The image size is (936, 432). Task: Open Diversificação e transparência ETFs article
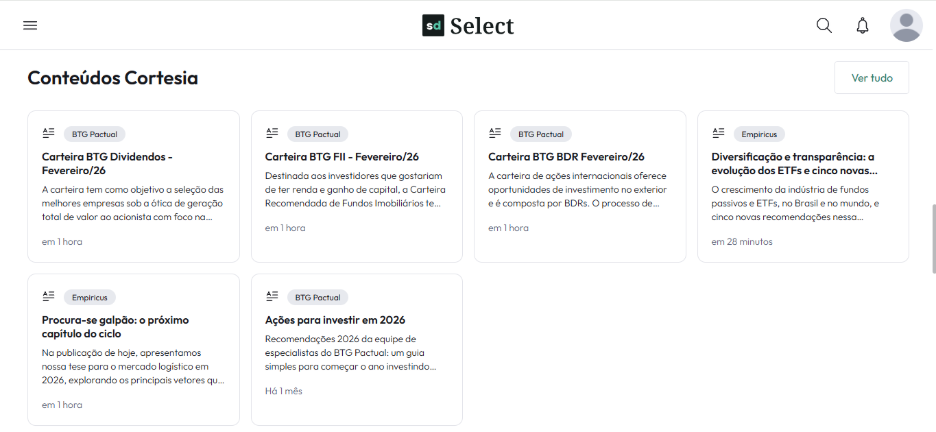[793, 163]
